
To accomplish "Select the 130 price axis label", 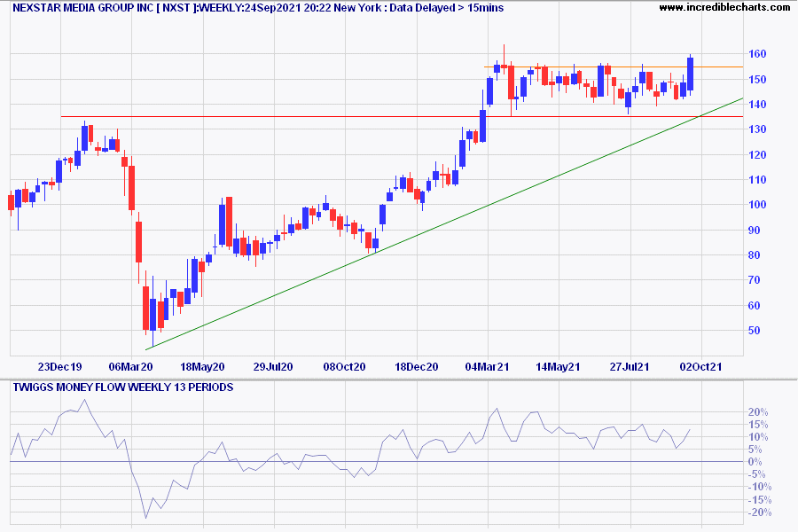I will point(757,129).
